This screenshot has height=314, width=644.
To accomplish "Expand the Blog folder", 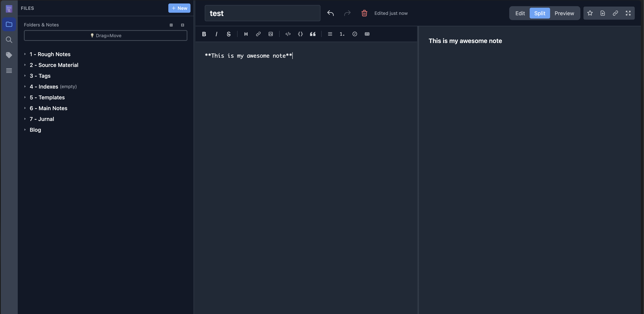I will pyautogui.click(x=25, y=130).
